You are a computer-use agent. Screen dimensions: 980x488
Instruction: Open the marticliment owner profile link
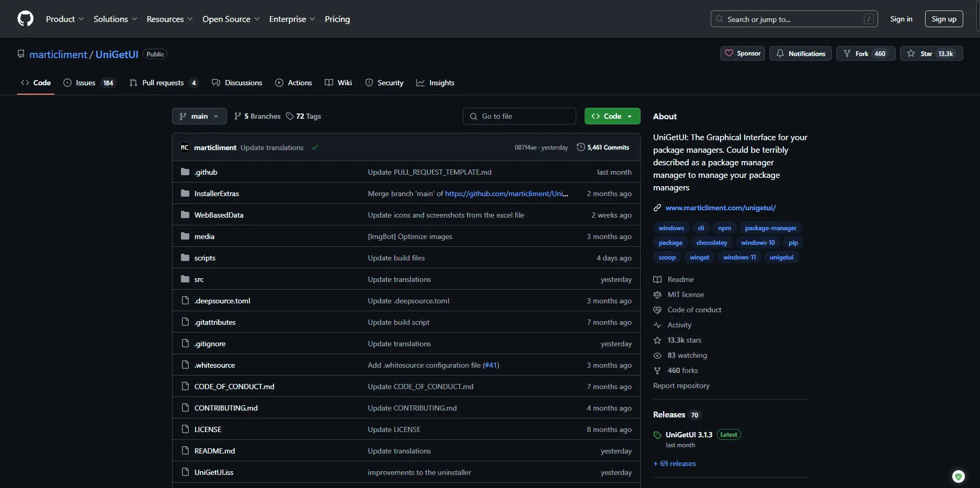(x=58, y=54)
